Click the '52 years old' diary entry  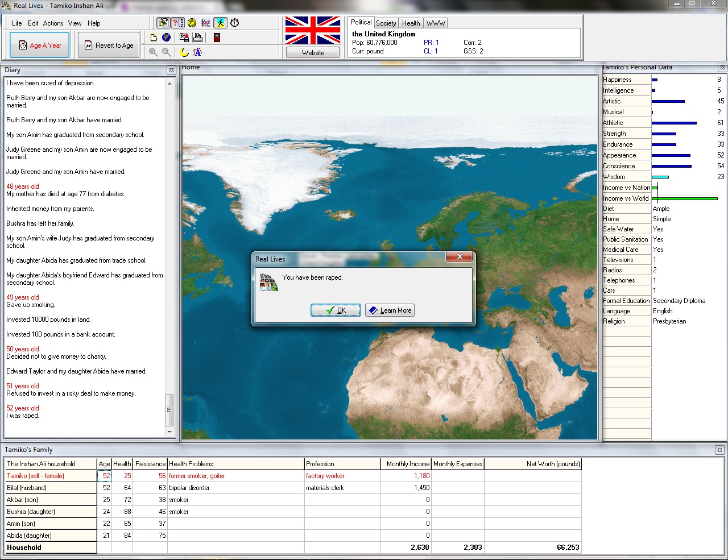[x=23, y=408]
